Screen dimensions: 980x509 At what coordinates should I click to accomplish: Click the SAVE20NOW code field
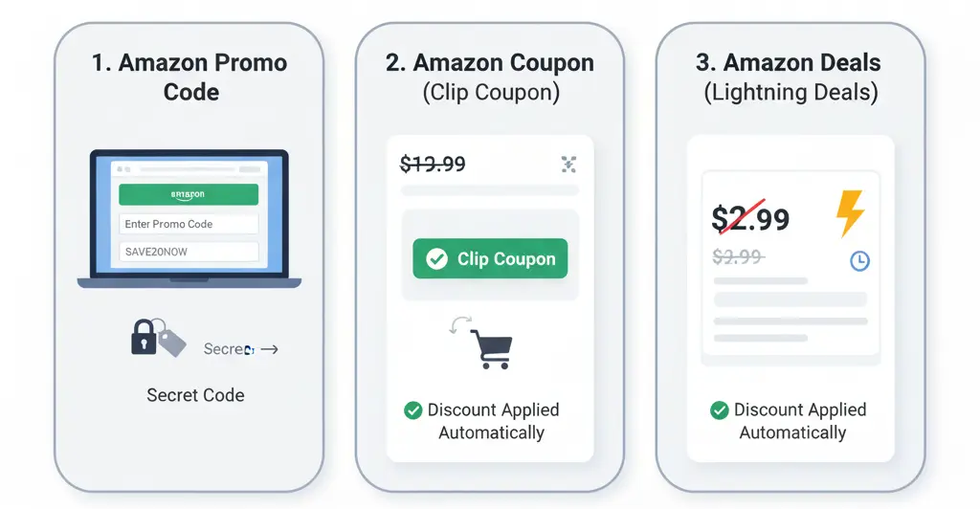coord(189,252)
